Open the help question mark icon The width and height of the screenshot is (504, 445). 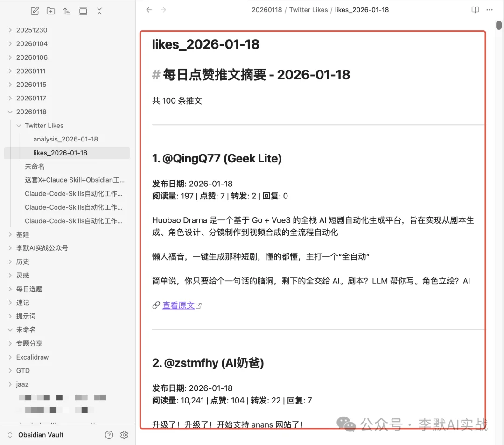(x=109, y=435)
